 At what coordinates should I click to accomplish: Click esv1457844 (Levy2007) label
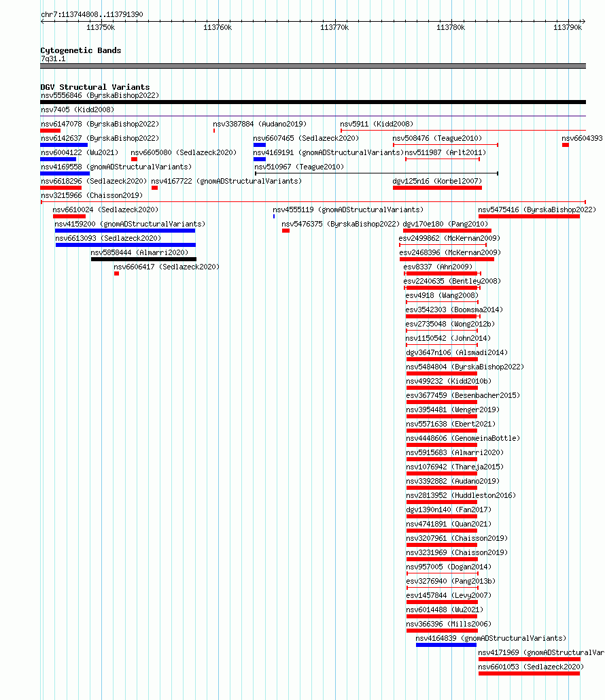coord(449,595)
